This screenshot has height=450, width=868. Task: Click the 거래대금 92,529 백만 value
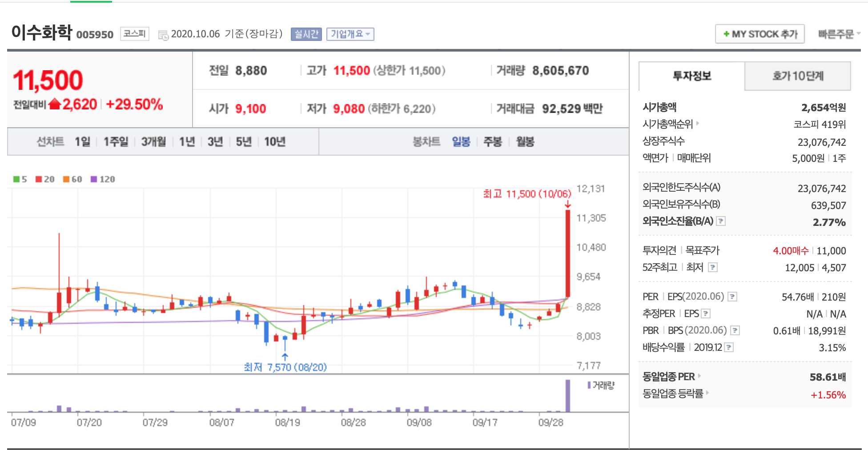[x=572, y=109]
